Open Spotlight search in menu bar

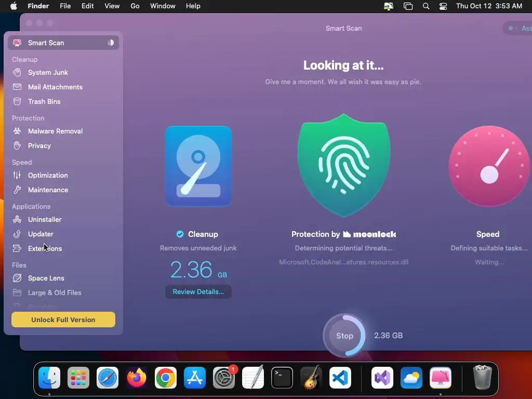426,6
